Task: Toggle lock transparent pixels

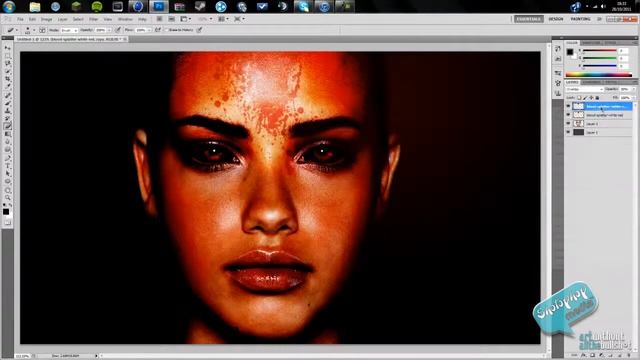Action: (579, 98)
